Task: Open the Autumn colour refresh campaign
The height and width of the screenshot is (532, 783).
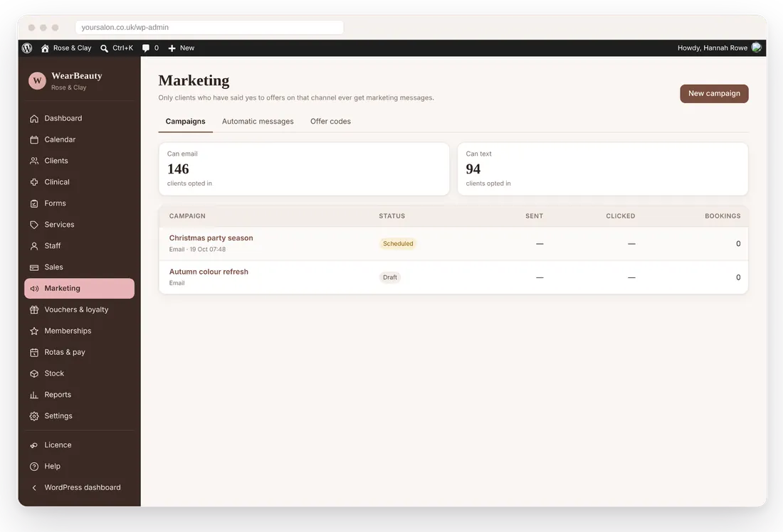Action: coord(209,272)
